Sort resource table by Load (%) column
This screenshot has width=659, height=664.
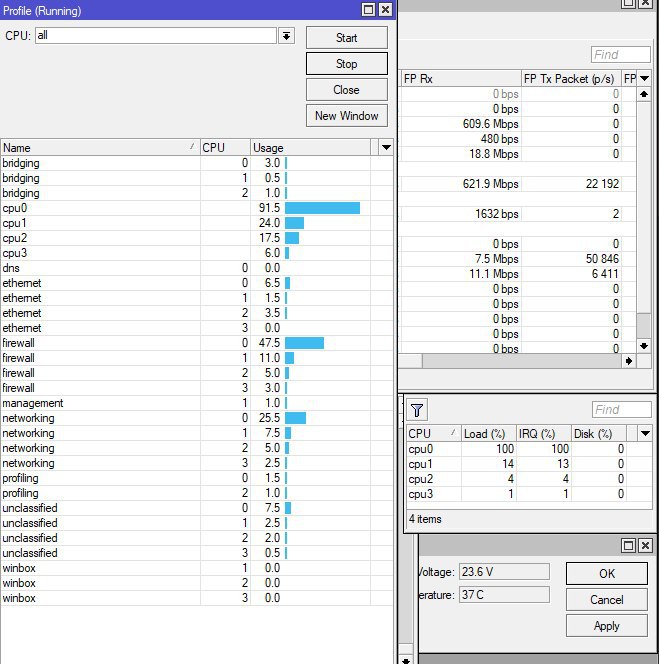(488, 433)
